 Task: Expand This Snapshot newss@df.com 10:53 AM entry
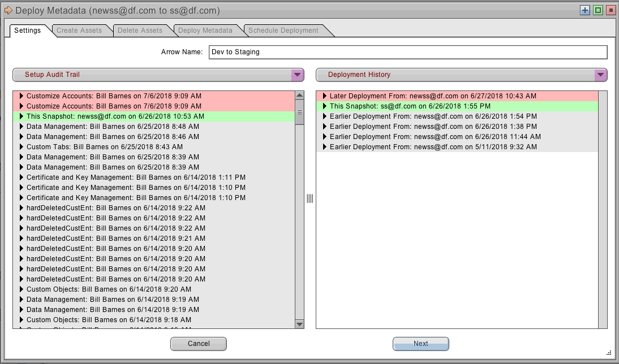pyautogui.click(x=22, y=116)
